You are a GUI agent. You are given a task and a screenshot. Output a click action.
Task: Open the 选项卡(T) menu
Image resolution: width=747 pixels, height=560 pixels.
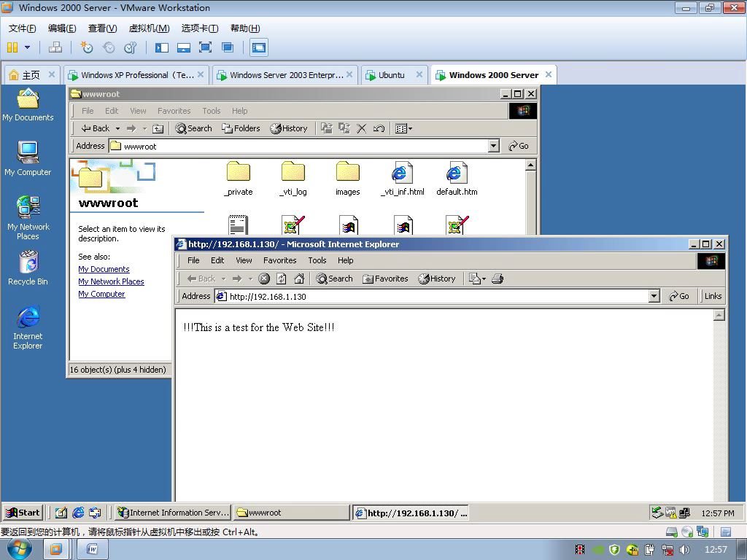(200, 28)
